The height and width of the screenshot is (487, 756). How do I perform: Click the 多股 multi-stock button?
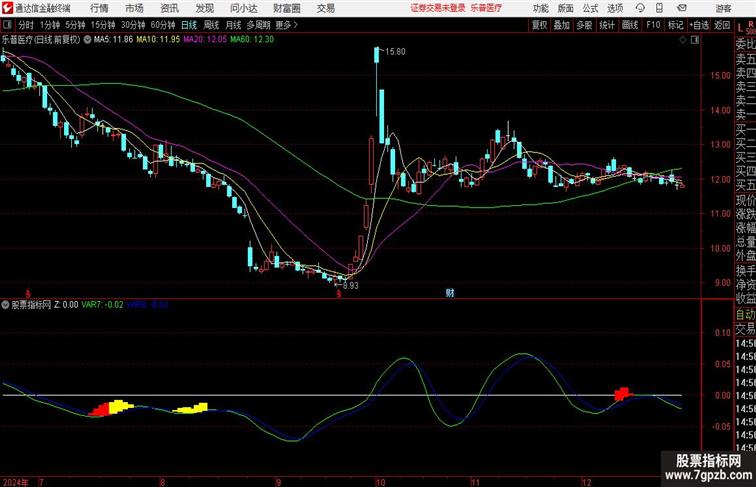click(584, 25)
